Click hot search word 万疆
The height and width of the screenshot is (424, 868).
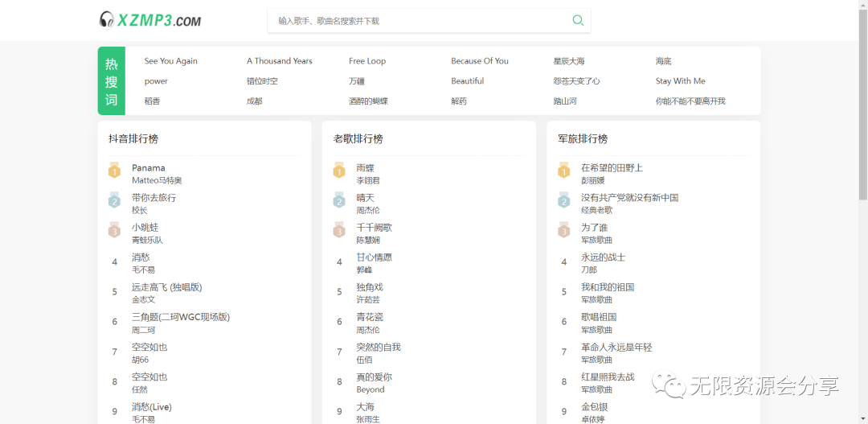[x=357, y=81]
